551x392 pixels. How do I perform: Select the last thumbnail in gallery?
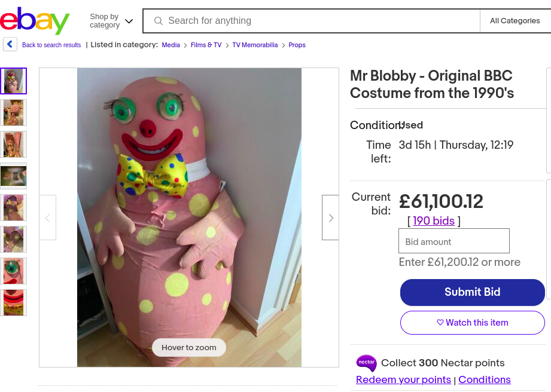(x=13, y=302)
